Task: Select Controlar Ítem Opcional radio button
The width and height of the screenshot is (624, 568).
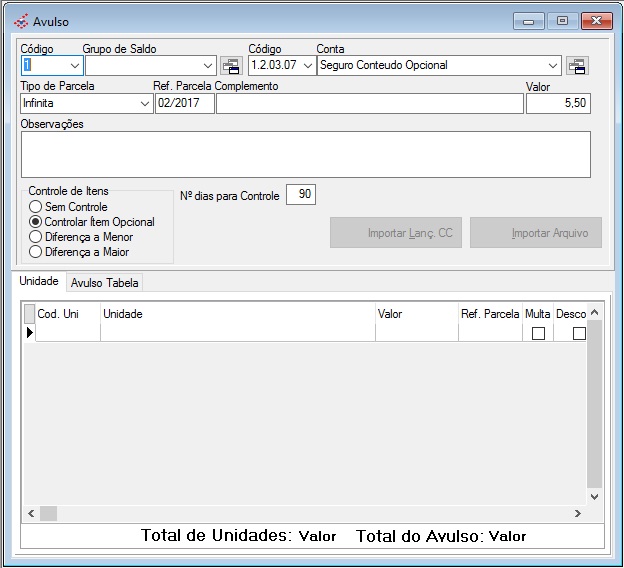Action: 36,222
